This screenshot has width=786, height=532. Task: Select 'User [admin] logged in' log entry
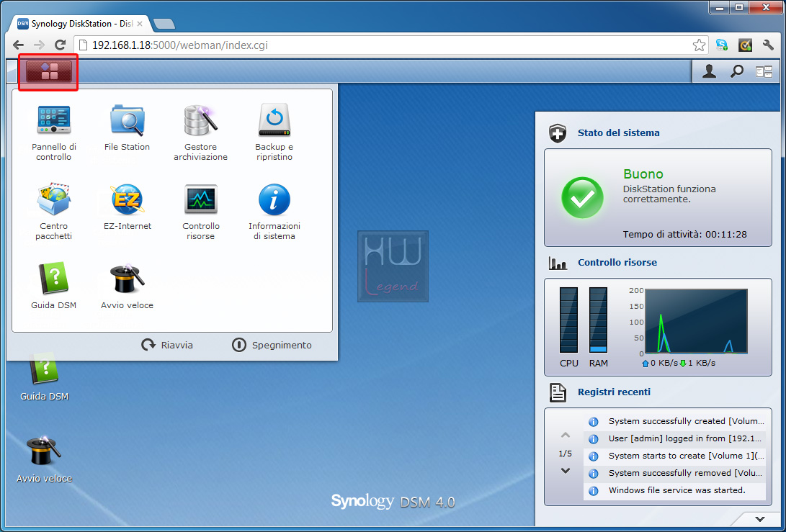tap(675, 438)
